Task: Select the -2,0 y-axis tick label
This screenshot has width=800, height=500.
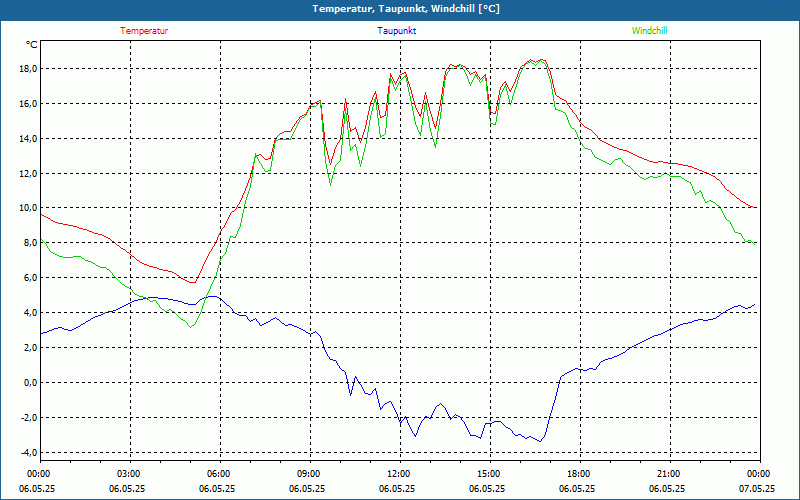Action: (28, 417)
